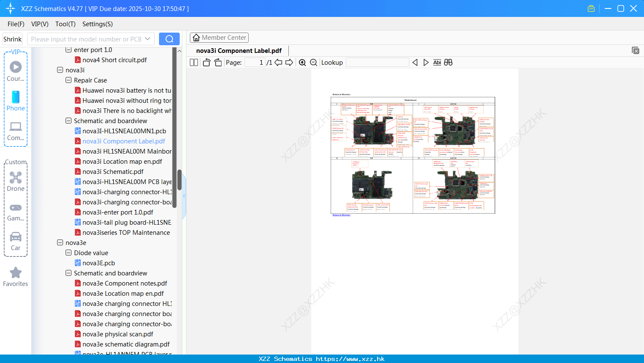Collapse nova3e Schematic and boardview folder

coord(69,273)
